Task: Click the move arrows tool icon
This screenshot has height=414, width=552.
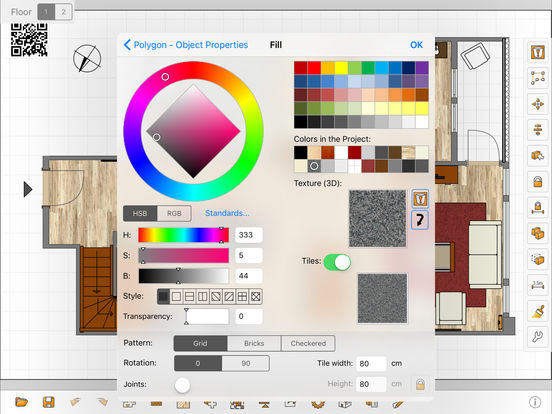Action: click(x=538, y=104)
